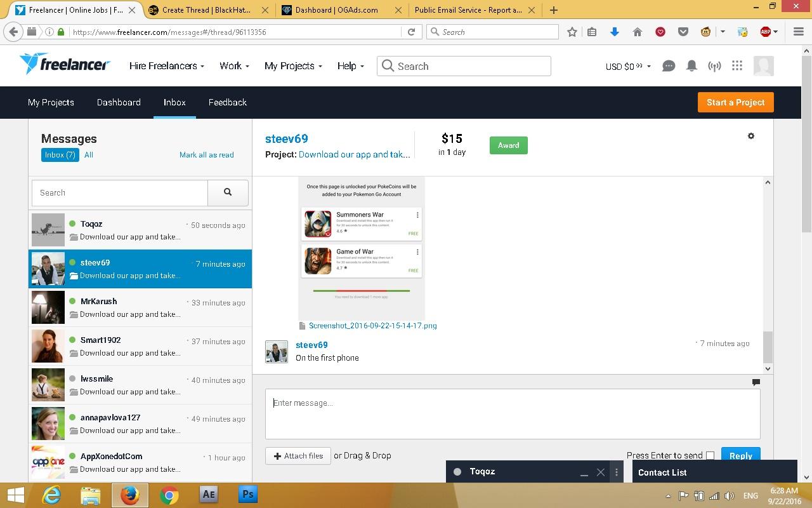This screenshot has height=508, width=812.
Task: Click the Firefox bookmark star icon
Action: (572, 32)
